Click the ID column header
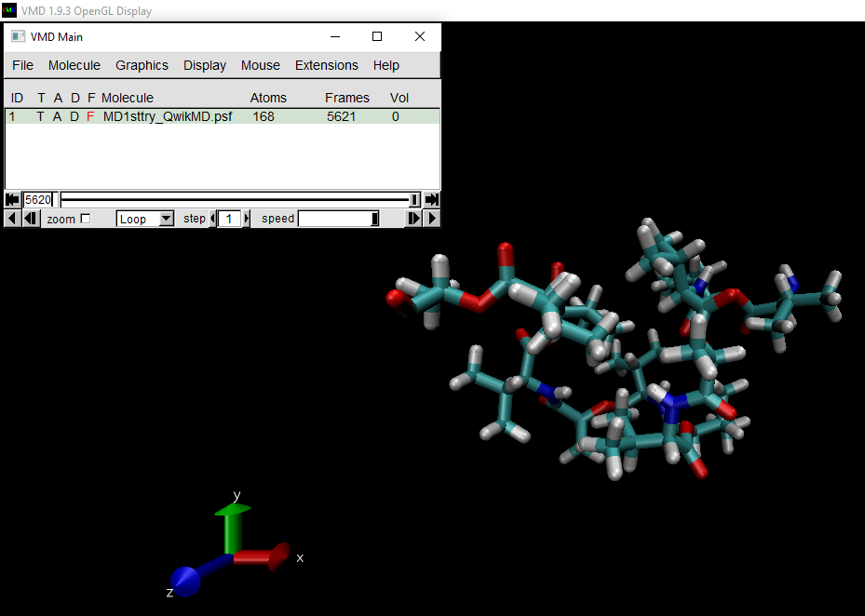This screenshot has height=616, width=865. point(17,98)
